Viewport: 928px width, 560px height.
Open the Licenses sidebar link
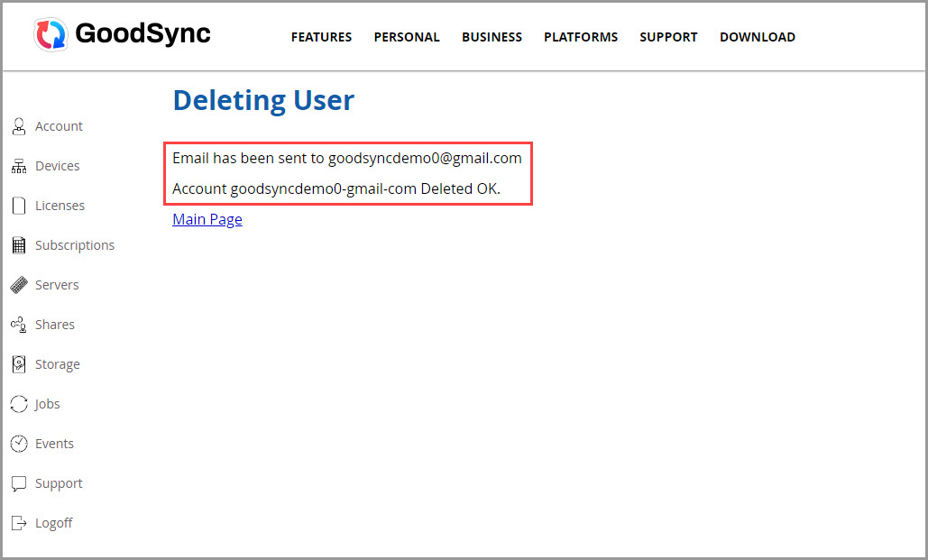pos(60,206)
